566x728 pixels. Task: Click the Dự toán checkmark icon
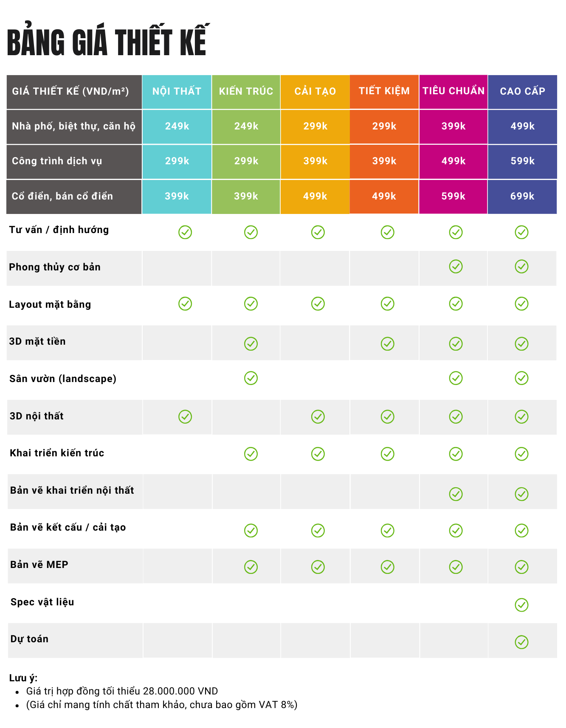(521, 642)
